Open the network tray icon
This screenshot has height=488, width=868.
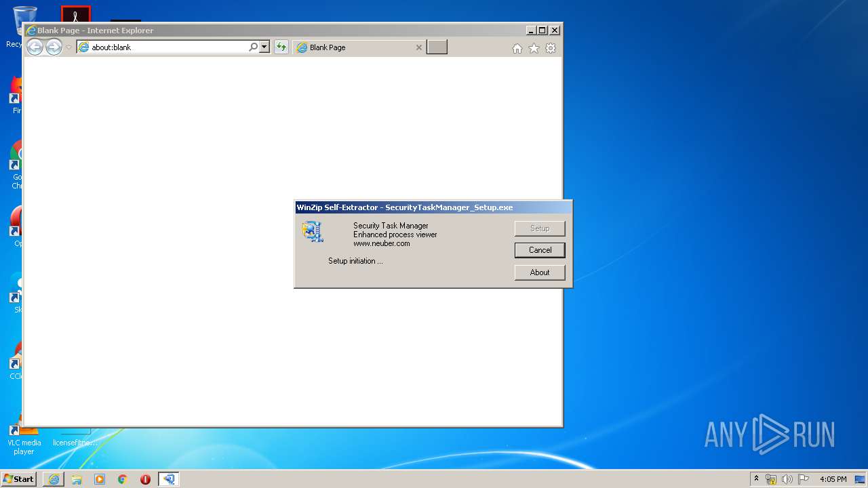coord(771,479)
